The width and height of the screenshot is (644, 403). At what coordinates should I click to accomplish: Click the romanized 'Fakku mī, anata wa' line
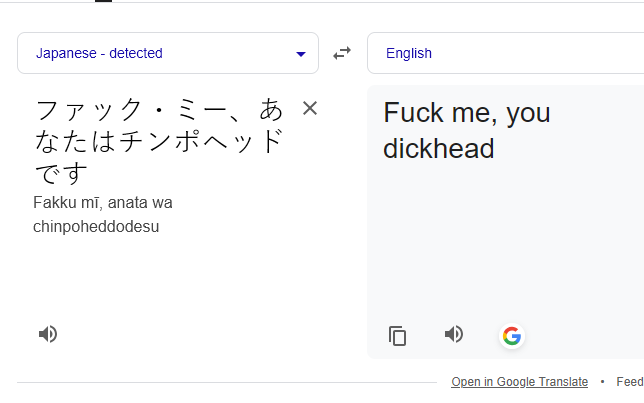point(103,203)
